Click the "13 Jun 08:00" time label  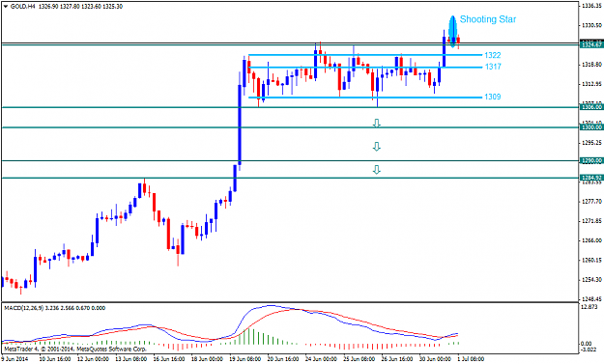[x=130, y=359]
